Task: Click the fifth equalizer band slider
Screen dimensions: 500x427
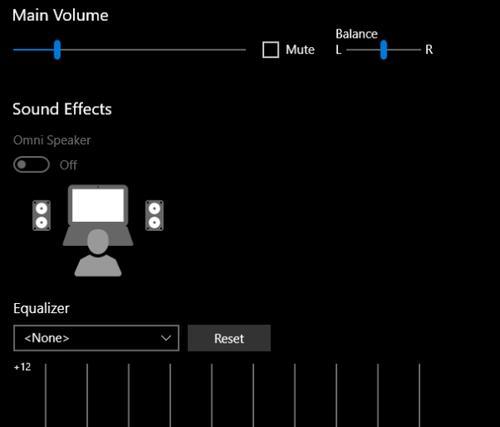Action: (x=212, y=395)
